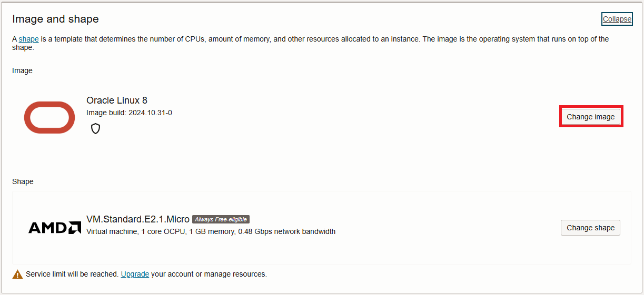Open the shape definition link
The width and height of the screenshot is (644, 295).
click(x=28, y=39)
